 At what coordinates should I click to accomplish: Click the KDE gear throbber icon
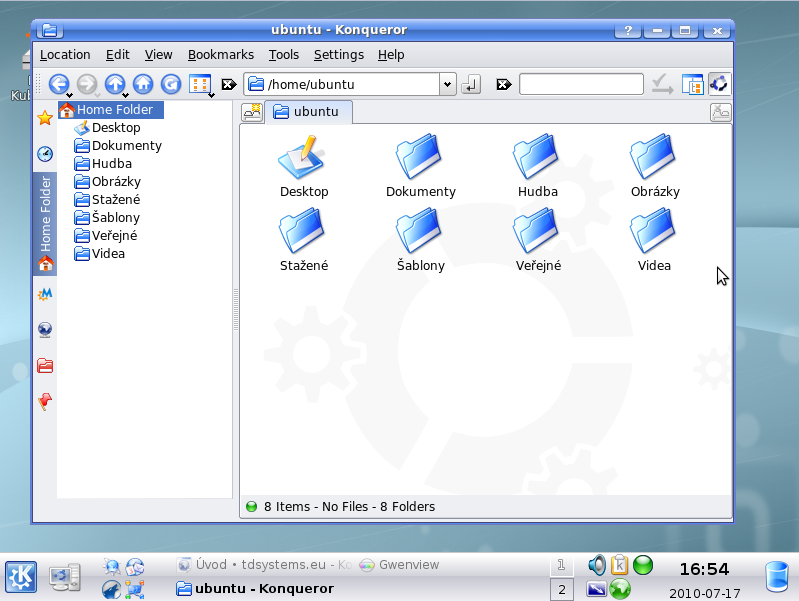(720, 84)
